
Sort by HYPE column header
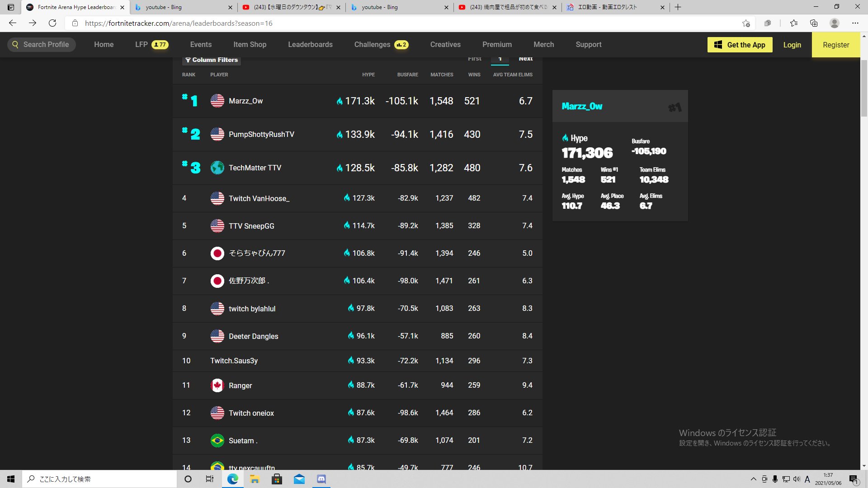click(x=368, y=75)
